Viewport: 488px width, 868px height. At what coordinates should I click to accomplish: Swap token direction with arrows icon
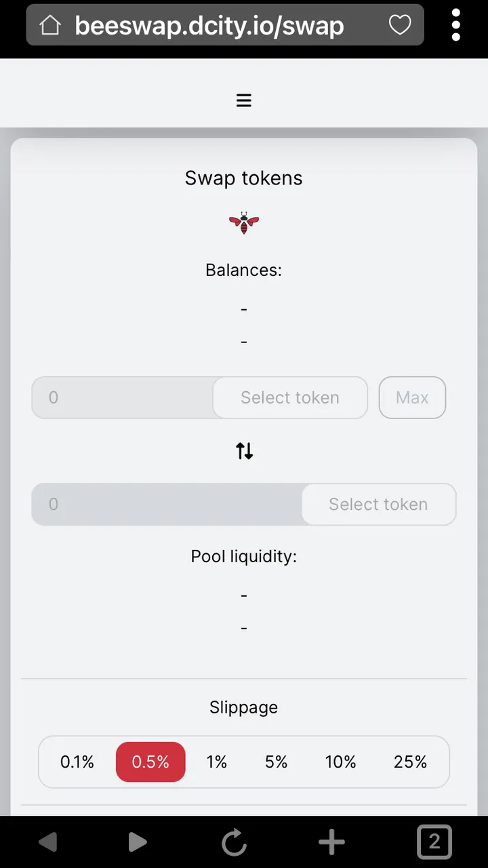click(x=244, y=451)
